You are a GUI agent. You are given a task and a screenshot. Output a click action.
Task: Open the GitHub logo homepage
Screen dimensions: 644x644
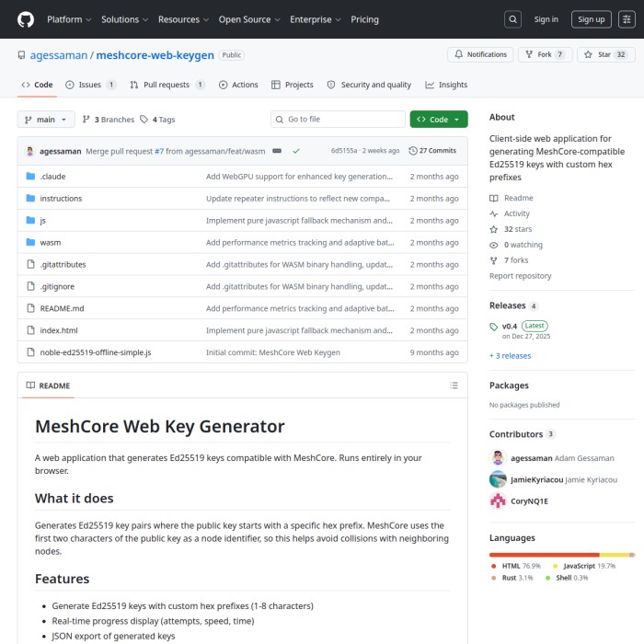pos(26,19)
